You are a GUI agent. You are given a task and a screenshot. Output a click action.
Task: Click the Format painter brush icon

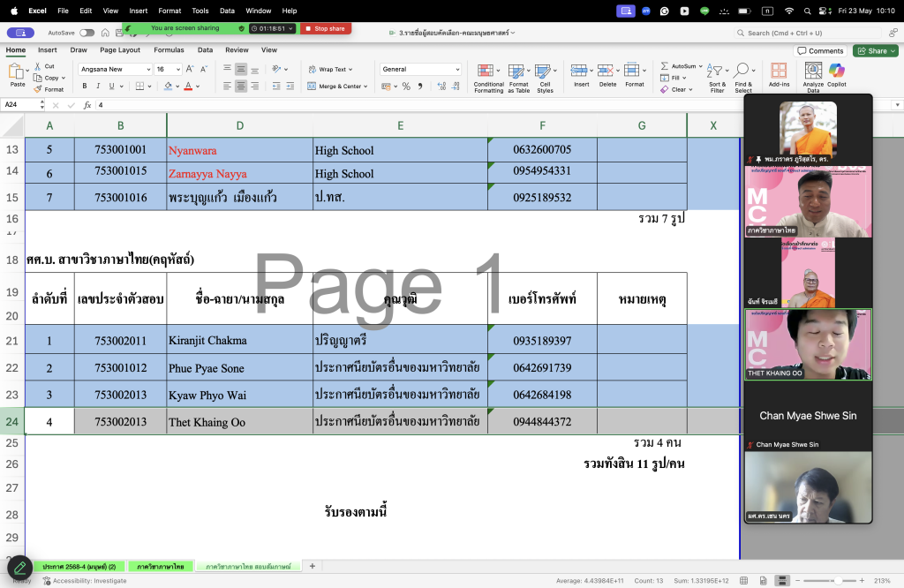38,89
